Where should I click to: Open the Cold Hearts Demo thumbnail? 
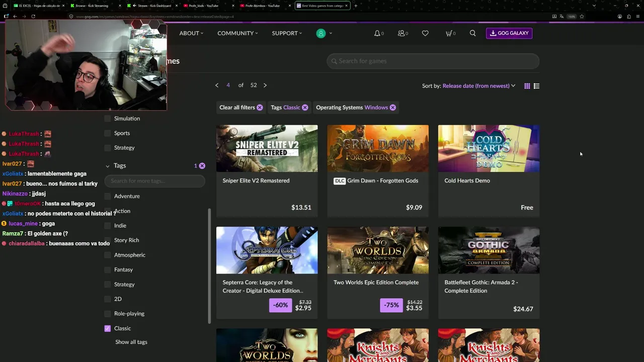tap(489, 148)
